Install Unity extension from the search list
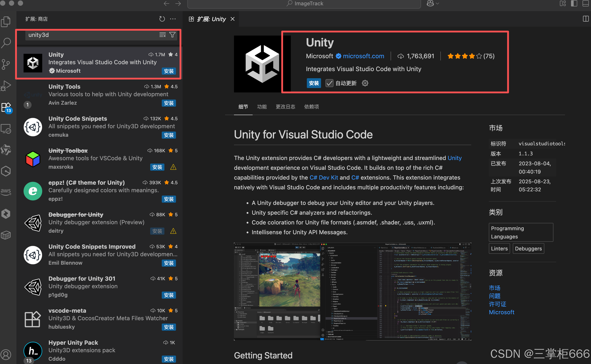The image size is (591, 364). pos(169,71)
